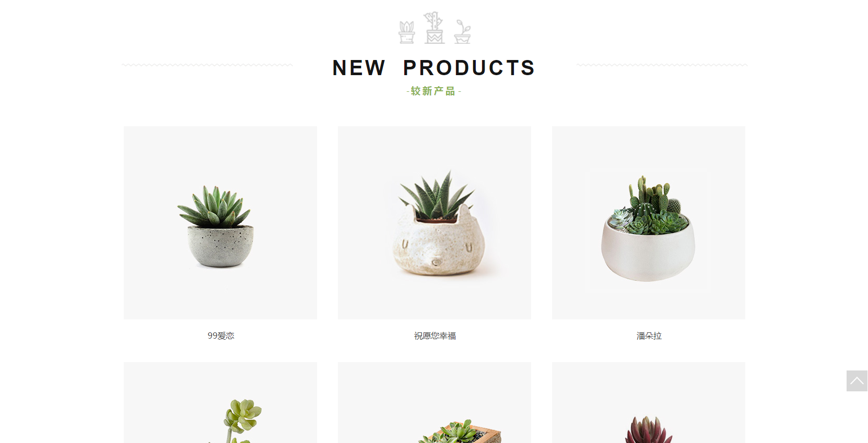Open the 祝愿您幸福 cat pot image
This screenshot has height=443, width=868.
click(x=435, y=223)
